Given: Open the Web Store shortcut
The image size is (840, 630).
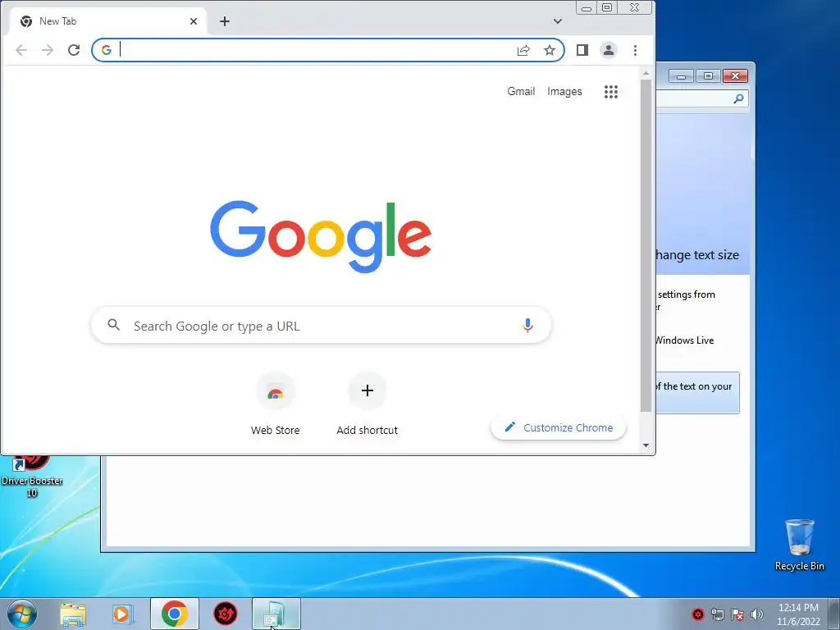Looking at the screenshot, I should [276, 404].
